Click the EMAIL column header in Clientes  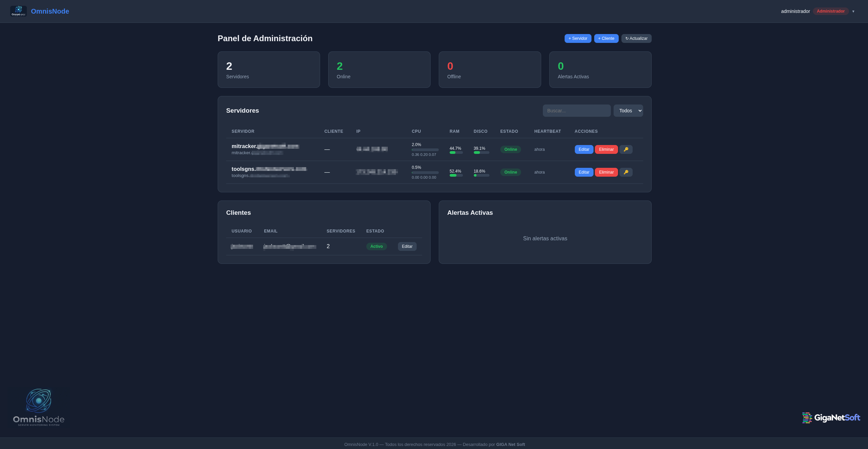click(271, 231)
